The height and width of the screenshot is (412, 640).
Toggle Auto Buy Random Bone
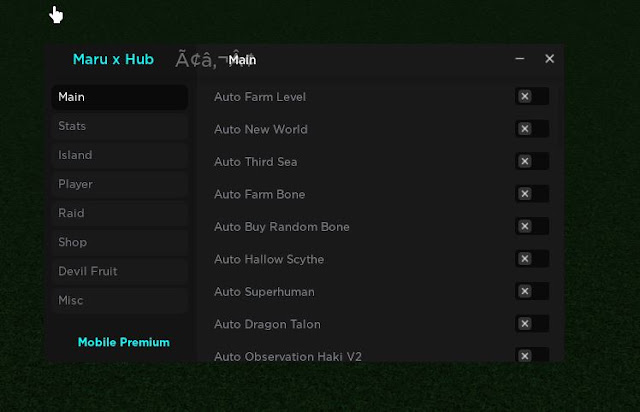click(532, 227)
